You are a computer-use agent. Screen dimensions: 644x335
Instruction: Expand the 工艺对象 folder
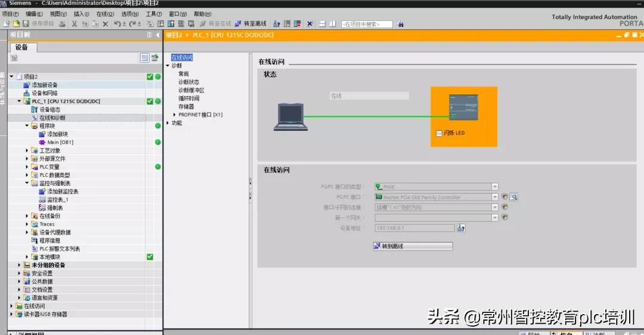click(27, 150)
